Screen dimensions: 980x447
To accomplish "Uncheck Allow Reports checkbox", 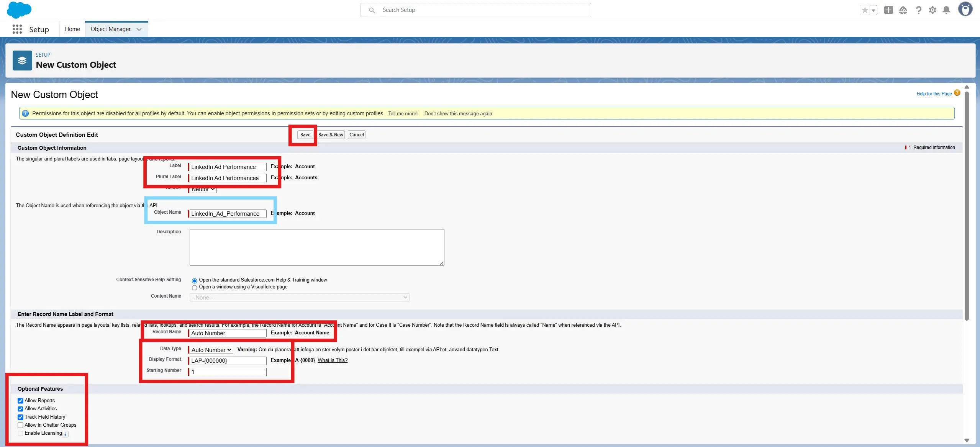I will [20, 401].
